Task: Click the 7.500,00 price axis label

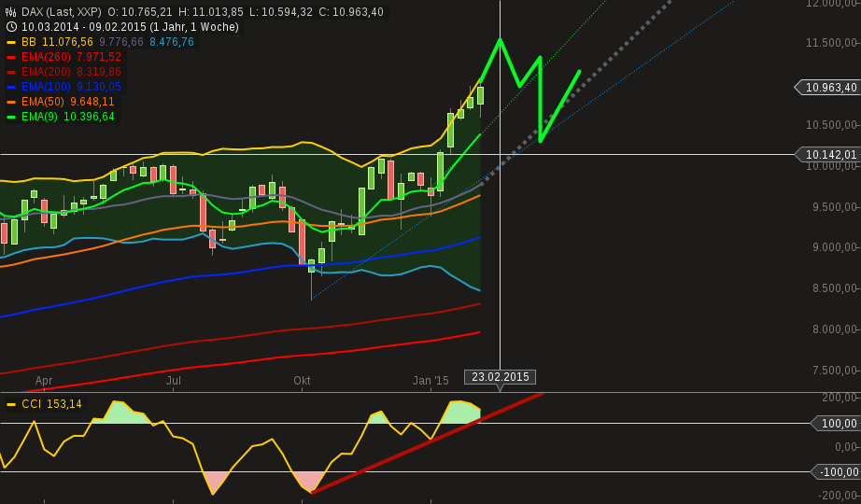Action: (x=834, y=371)
